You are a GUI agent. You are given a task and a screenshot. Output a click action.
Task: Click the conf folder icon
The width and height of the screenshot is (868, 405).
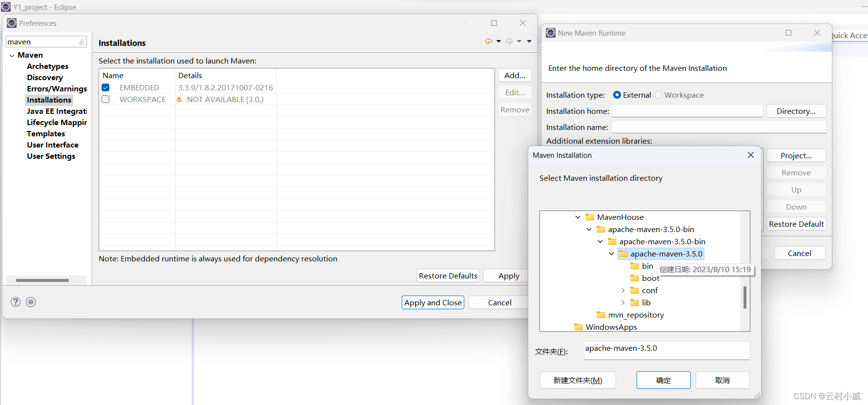[635, 290]
